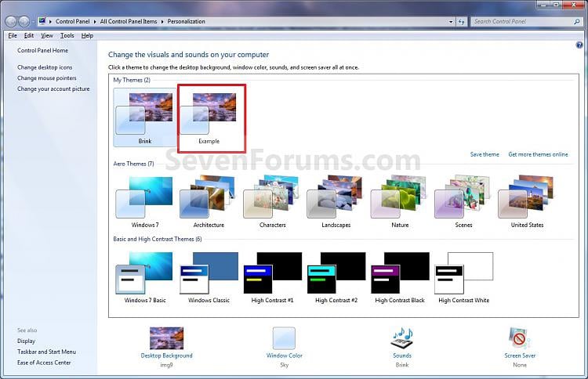Click the help question mark icon
The width and height of the screenshot is (588, 379).
[579, 45]
